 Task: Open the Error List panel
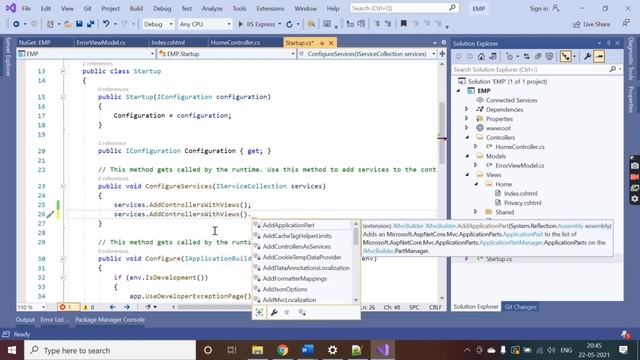54,320
